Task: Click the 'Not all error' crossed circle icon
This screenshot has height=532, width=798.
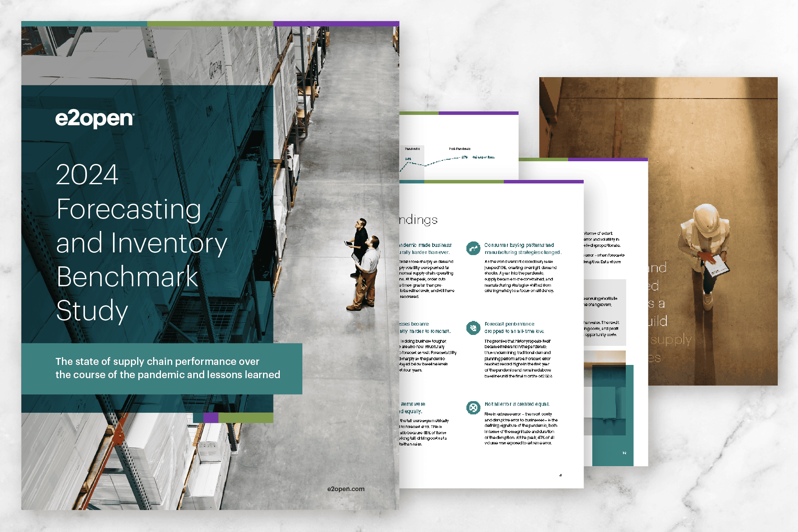Action: [x=473, y=408]
